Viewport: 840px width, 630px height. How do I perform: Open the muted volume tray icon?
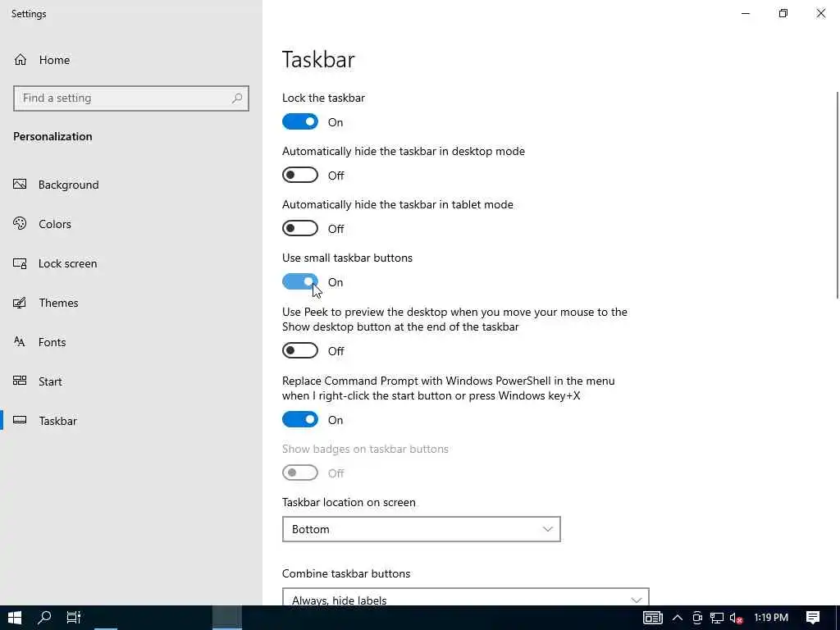click(x=736, y=618)
